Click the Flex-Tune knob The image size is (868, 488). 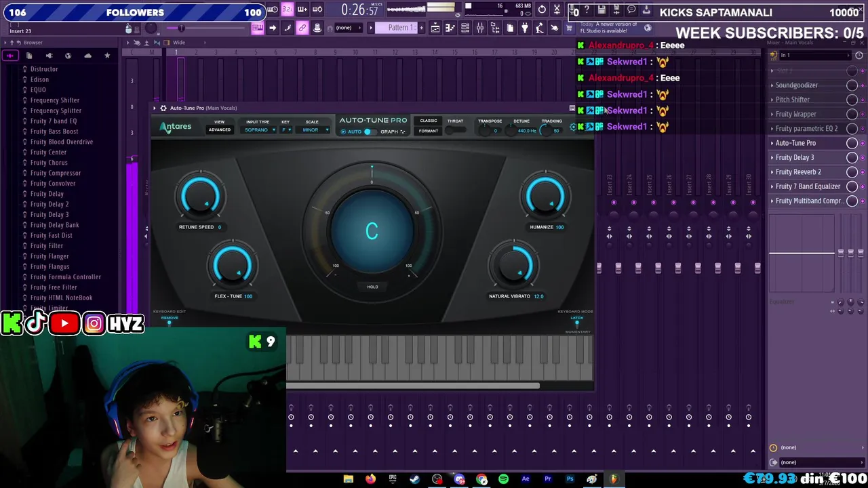click(x=233, y=266)
